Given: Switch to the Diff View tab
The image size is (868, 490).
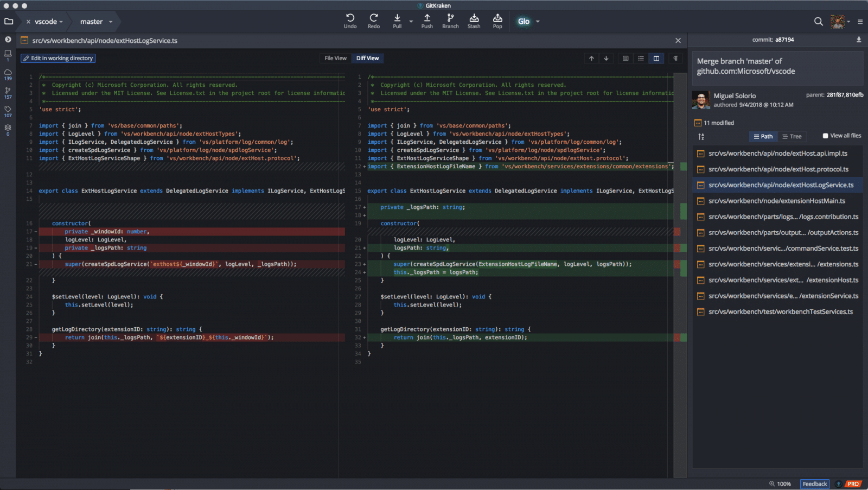Looking at the screenshot, I should tap(367, 58).
